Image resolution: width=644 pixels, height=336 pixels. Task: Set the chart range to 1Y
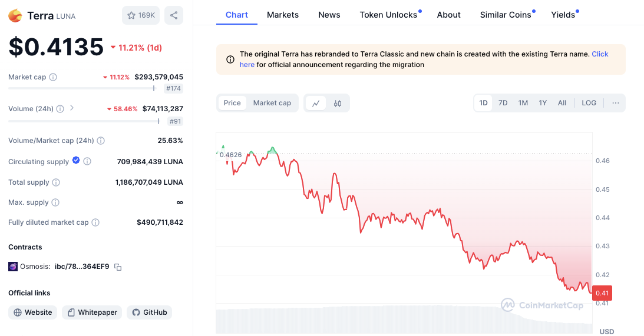click(543, 103)
